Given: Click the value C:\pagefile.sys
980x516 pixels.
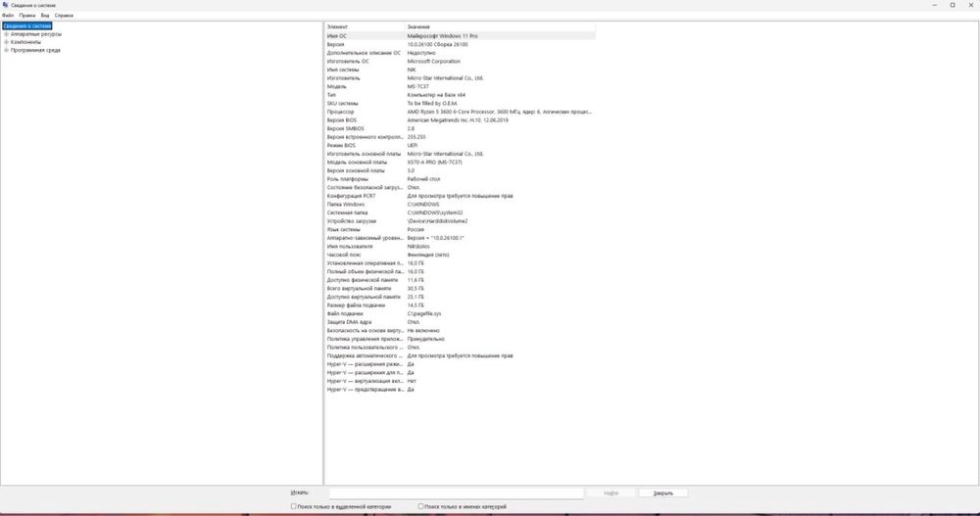Looking at the screenshot, I should 424,314.
